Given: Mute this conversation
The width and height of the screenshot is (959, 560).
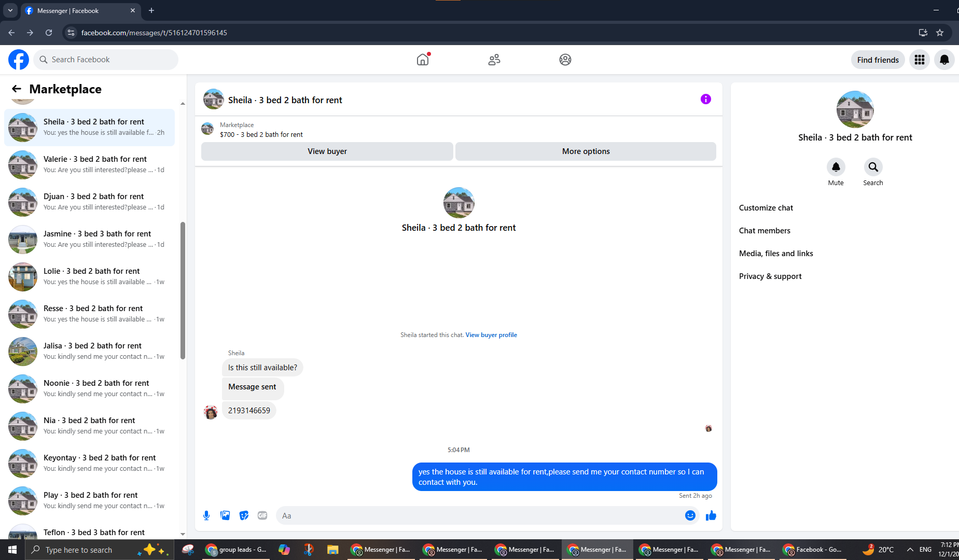Looking at the screenshot, I should coord(836,167).
